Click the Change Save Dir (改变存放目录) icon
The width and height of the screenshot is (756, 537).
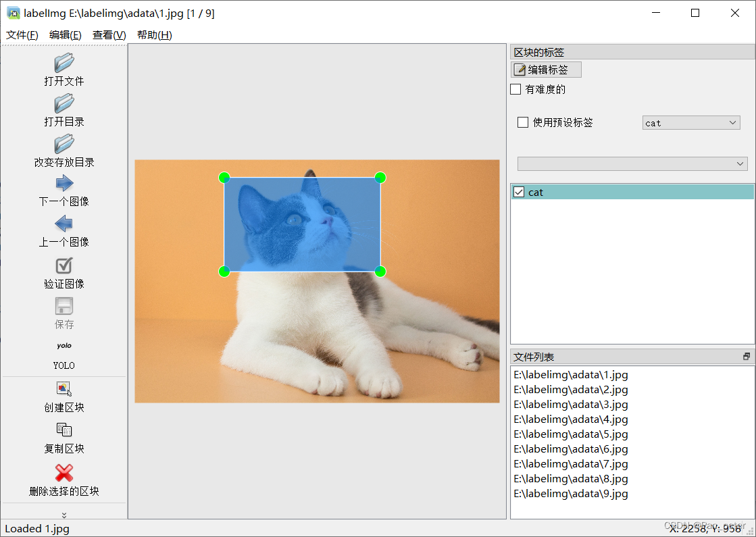click(64, 144)
